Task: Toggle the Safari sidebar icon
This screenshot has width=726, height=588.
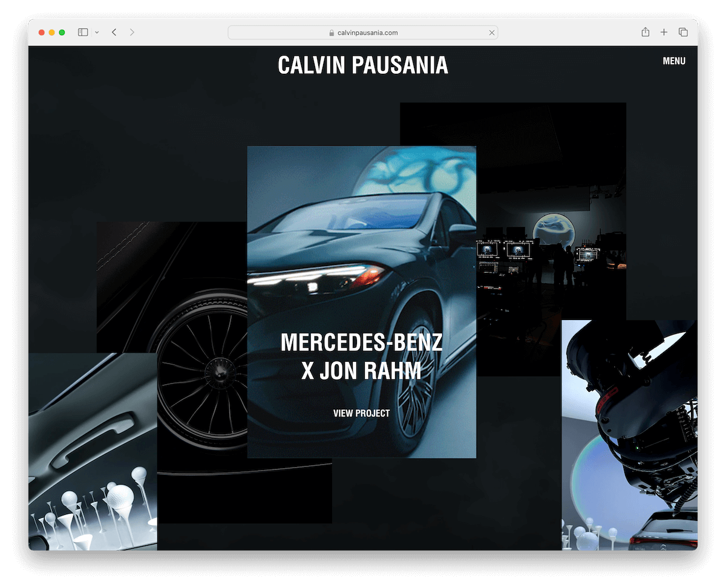Action: 83,33
